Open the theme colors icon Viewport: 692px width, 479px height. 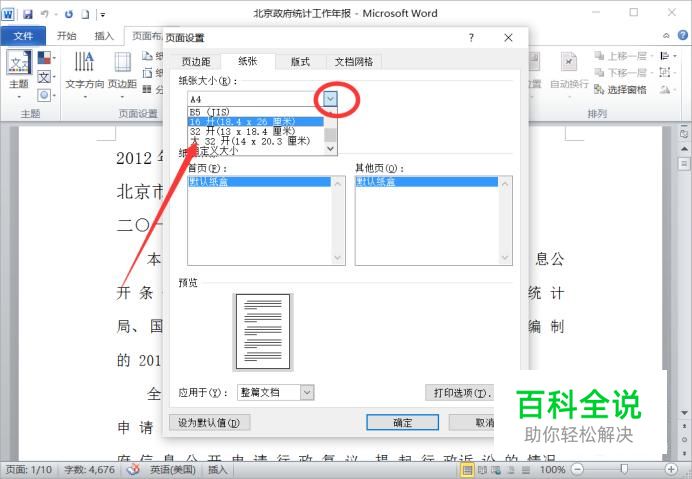coord(46,58)
